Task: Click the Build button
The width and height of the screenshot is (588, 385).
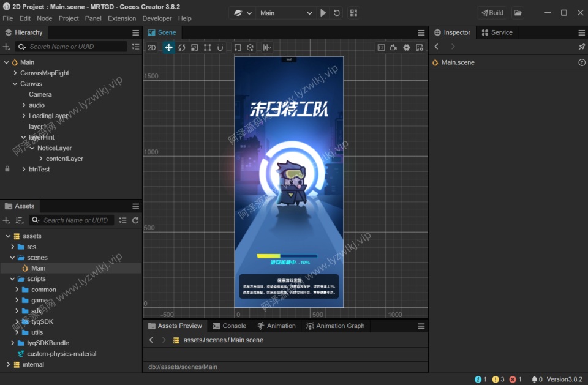Action: tap(492, 13)
